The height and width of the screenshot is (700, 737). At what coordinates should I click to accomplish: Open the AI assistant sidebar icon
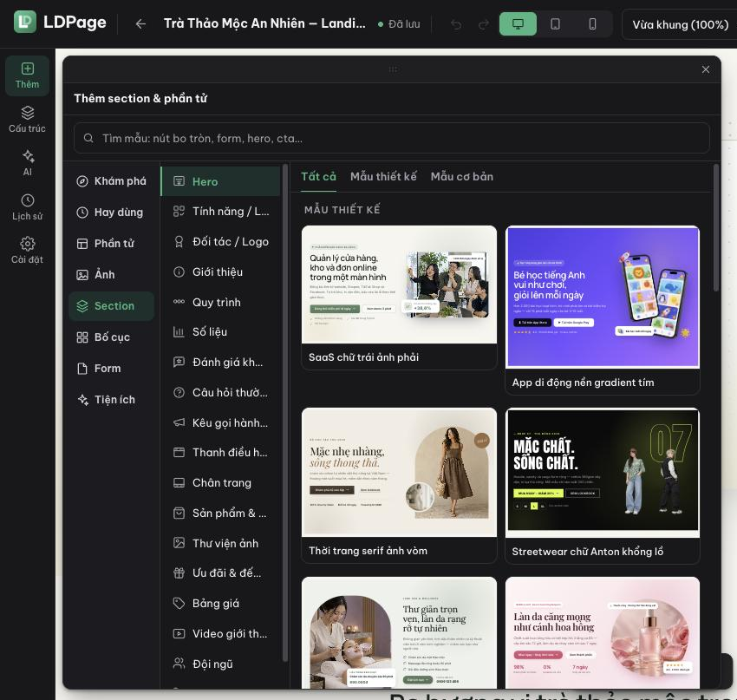point(27,163)
